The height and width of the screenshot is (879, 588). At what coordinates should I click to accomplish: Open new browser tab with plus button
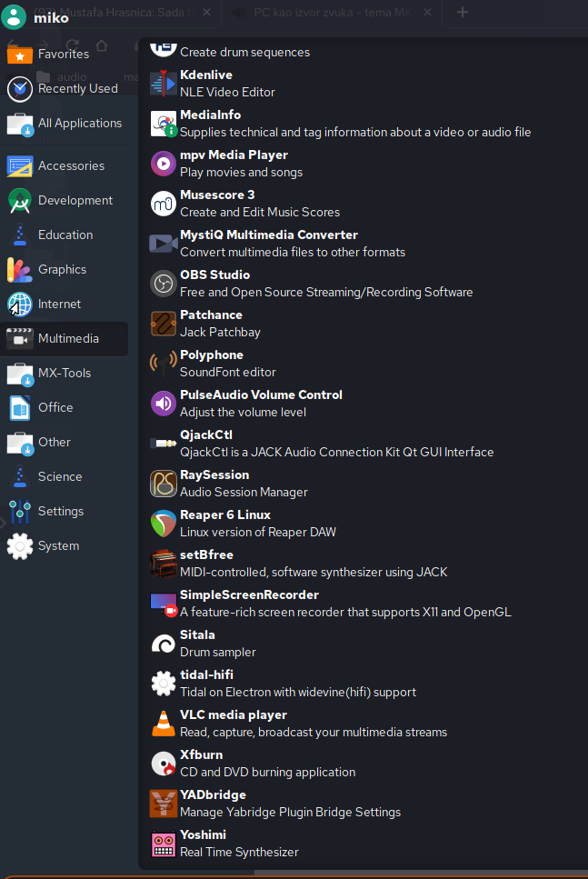click(x=463, y=13)
